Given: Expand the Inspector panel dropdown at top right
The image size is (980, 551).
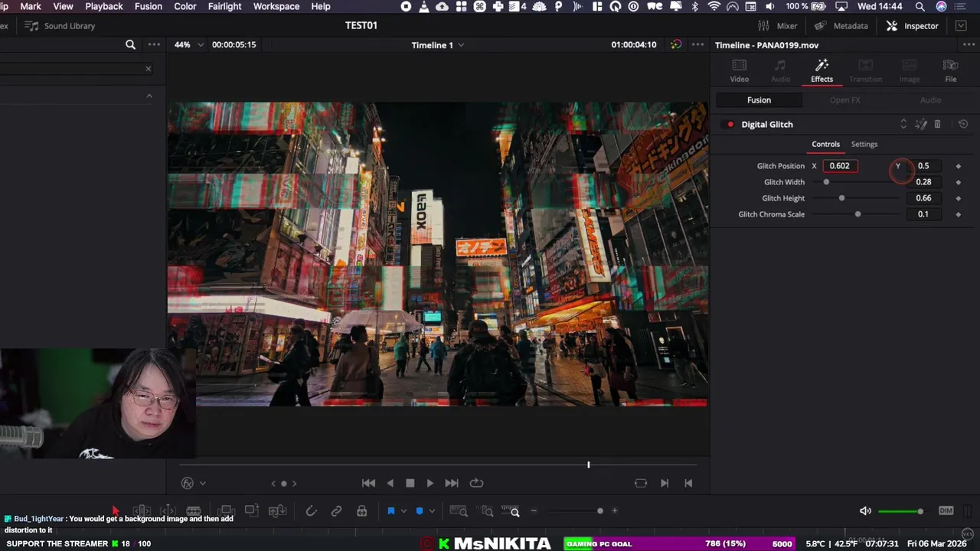Looking at the screenshot, I should pos(961,25).
